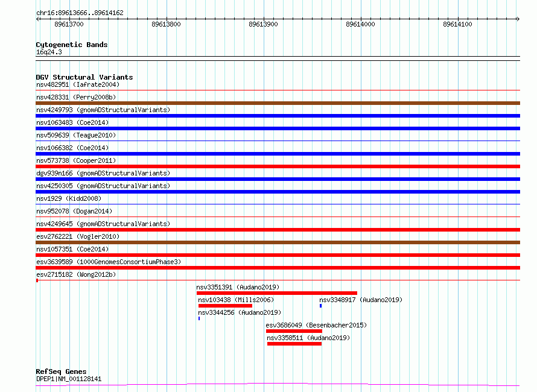Open the nsv3348917 (Audano2019) label
The width and height of the screenshot is (537, 392).
click(361, 300)
